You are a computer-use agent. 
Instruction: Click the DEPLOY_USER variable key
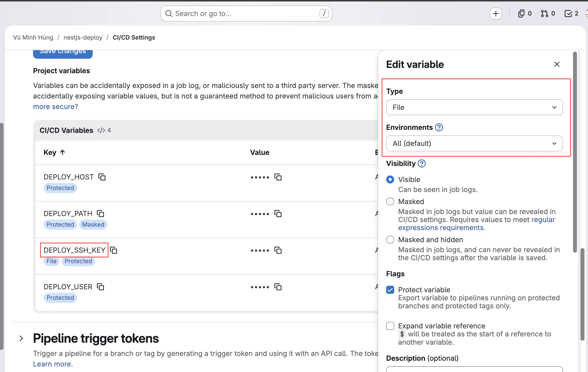pos(68,287)
